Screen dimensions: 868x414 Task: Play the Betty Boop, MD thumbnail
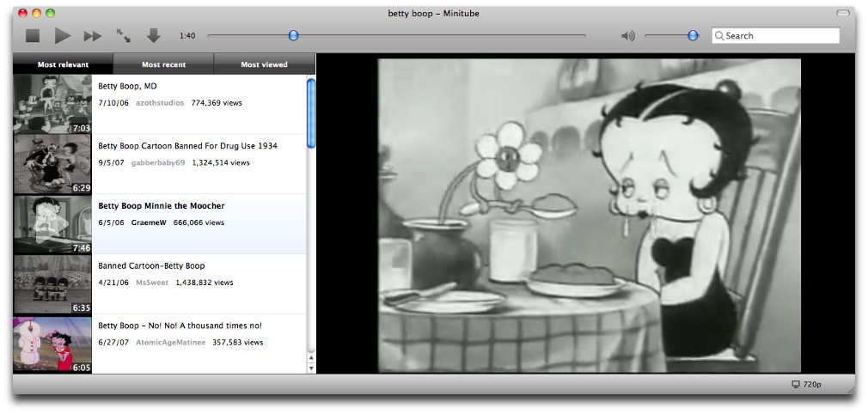click(x=52, y=104)
